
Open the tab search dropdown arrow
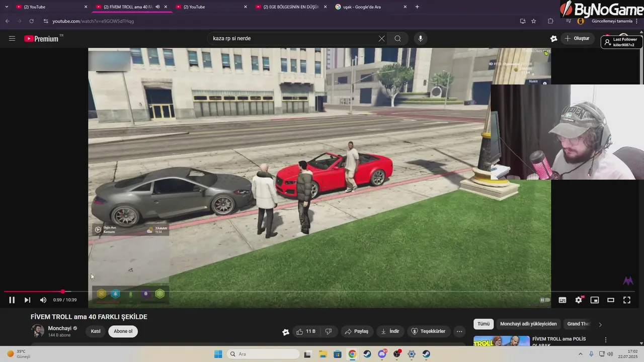tap(7, 7)
